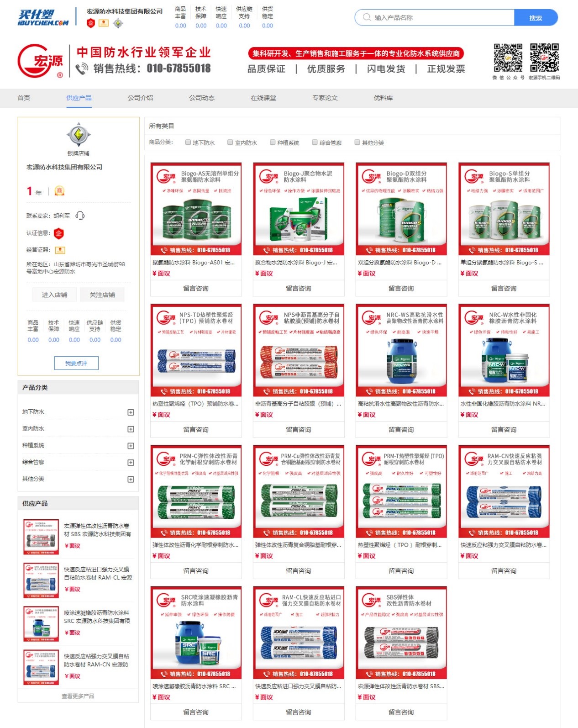578x728 pixels.
Task: Click the 关注店铺 button
Action: [102, 295]
